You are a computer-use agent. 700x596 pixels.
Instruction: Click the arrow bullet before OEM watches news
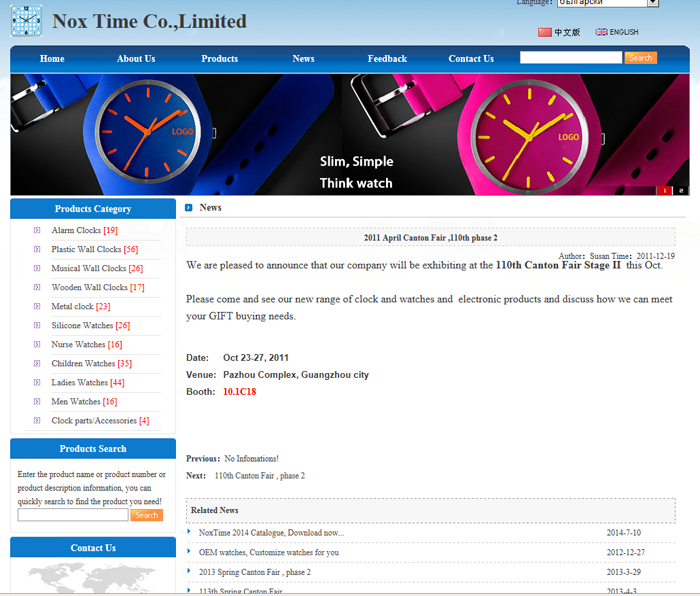point(189,551)
